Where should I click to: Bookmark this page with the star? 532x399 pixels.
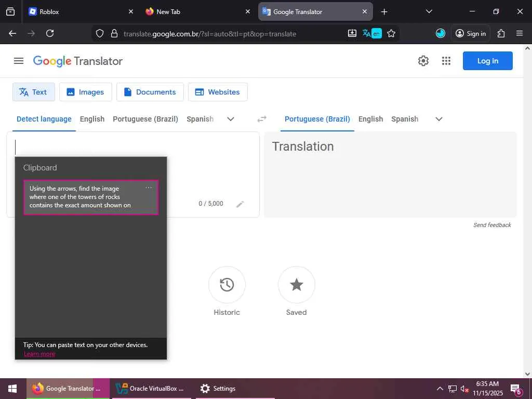click(391, 33)
